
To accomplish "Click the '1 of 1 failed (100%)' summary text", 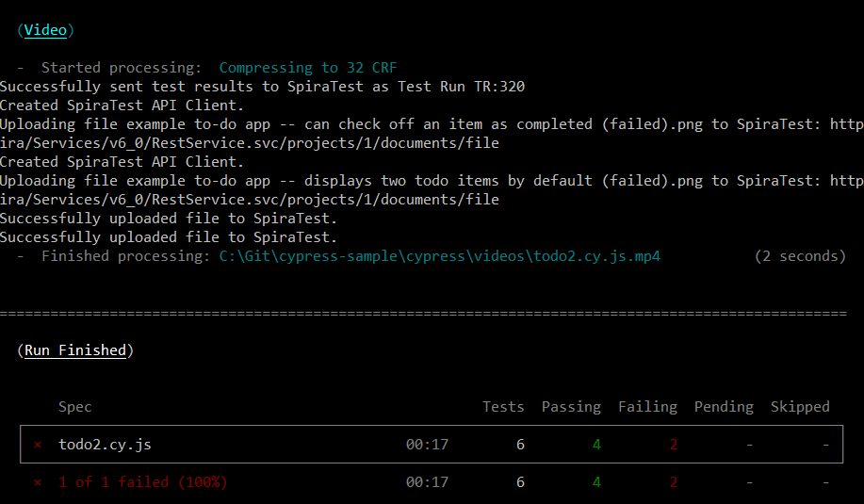I will pos(142,482).
